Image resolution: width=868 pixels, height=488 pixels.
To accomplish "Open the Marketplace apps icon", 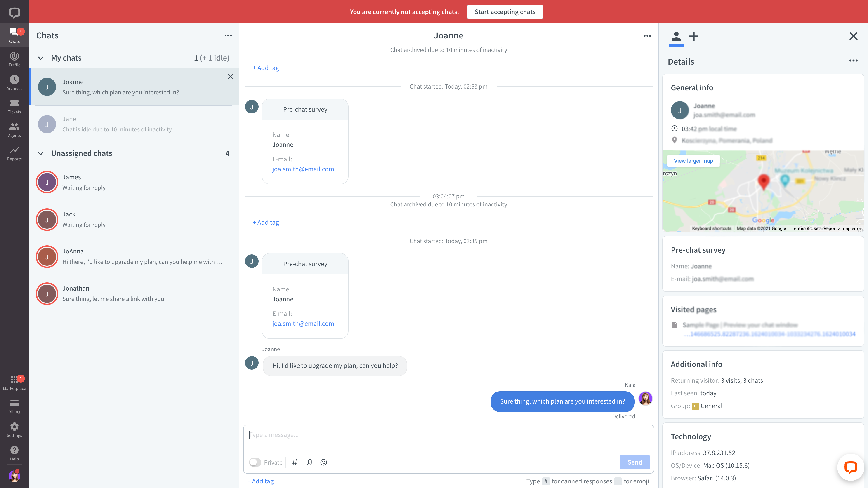I will pyautogui.click(x=14, y=382).
